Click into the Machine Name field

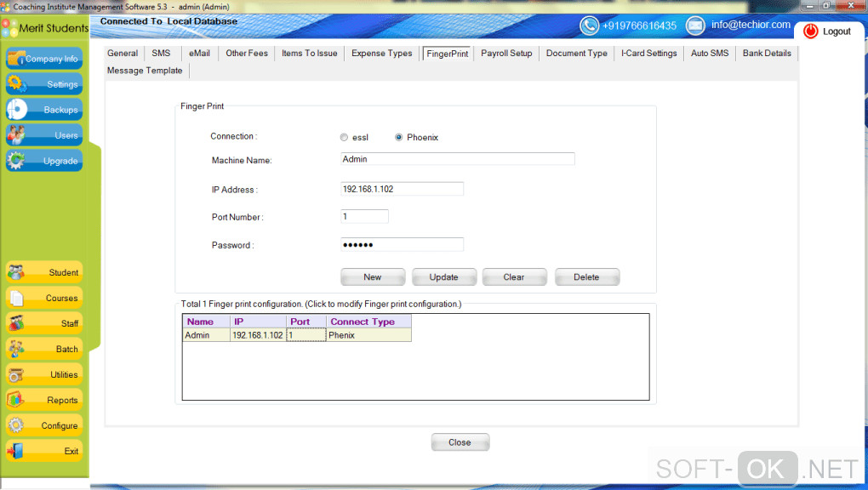[457, 159]
